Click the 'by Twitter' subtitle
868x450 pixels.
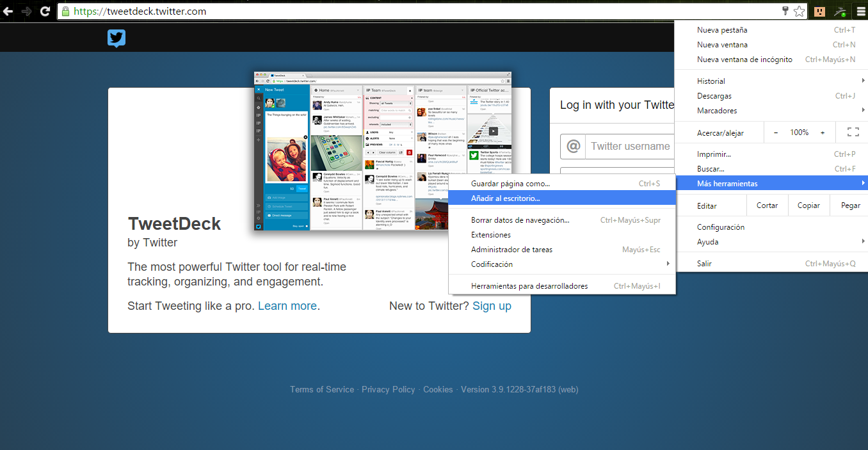tap(152, 243)
